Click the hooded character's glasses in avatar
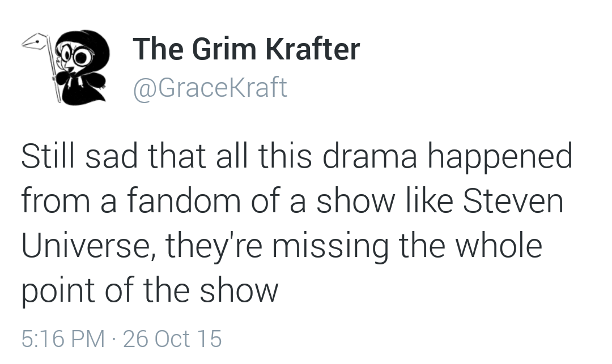The image size is (612, 364). tap(76, 55)
